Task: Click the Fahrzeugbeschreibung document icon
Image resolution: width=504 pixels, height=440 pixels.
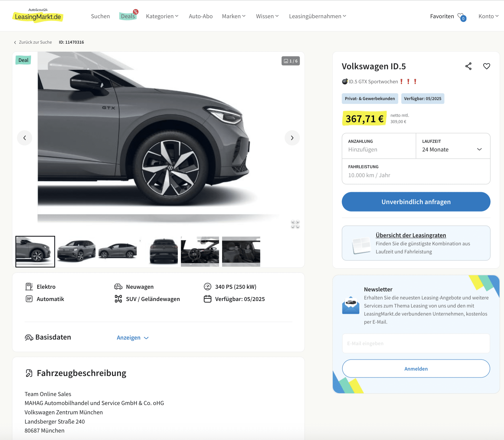Action: 29,373
